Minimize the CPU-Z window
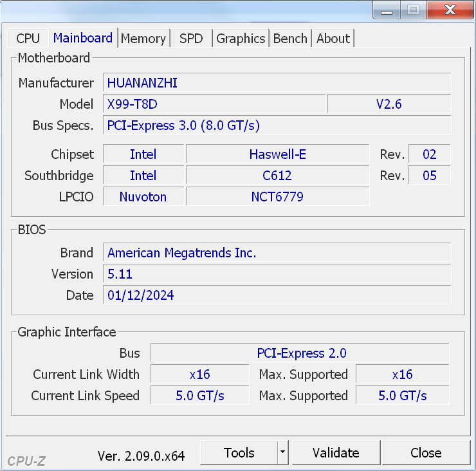476x471 pixels. tap(387, 10)
